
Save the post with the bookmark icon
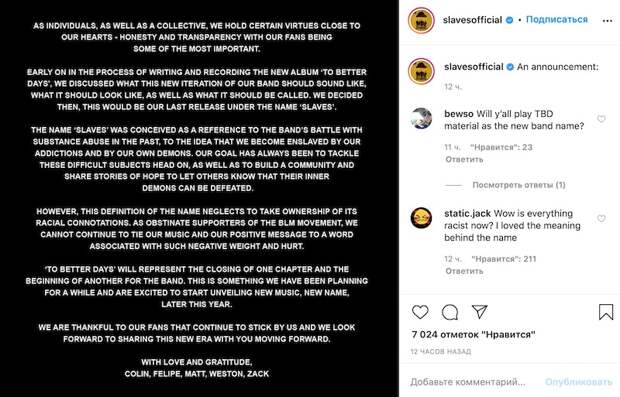[x=606, y=312]
